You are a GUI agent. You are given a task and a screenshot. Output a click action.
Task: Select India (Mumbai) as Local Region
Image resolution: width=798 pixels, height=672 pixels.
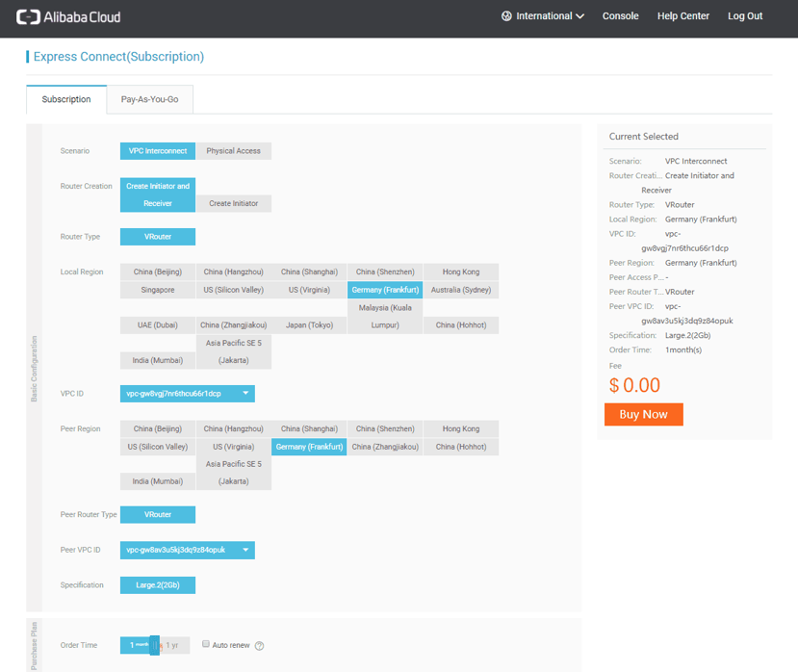pyautogui.click(x=158, y=360)
